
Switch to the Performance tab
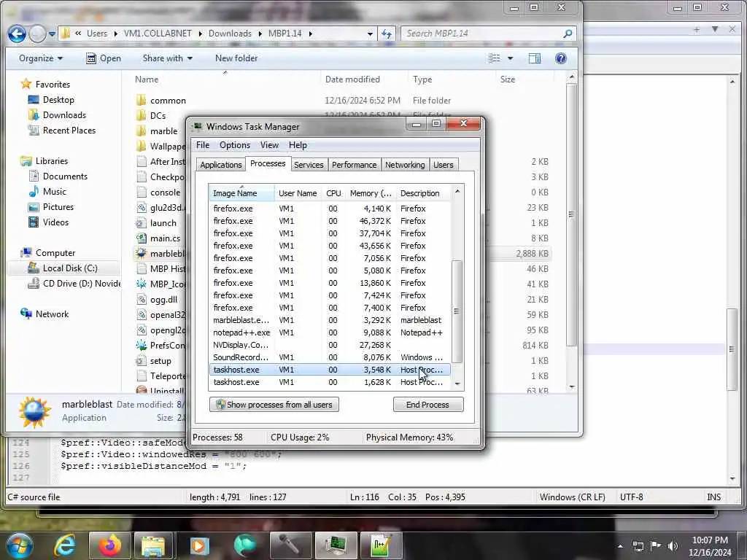(x=354, y=165)
